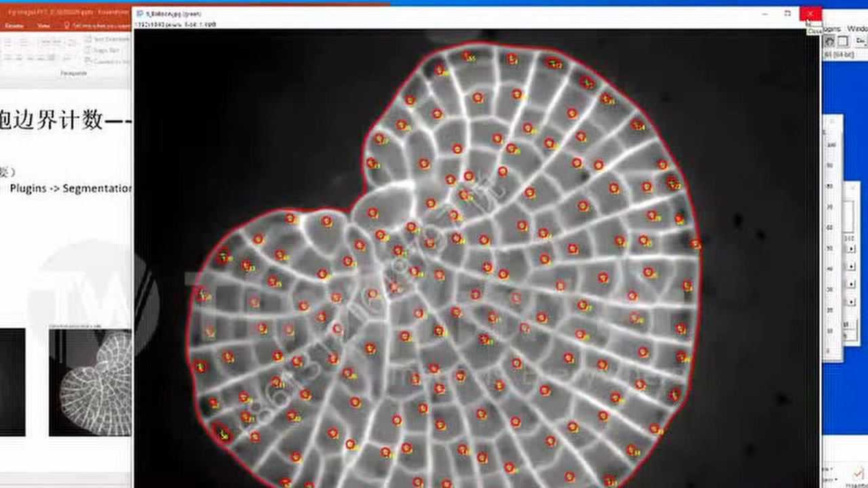Select the hand scrolling tool in ImageJ toolbar

829,41
